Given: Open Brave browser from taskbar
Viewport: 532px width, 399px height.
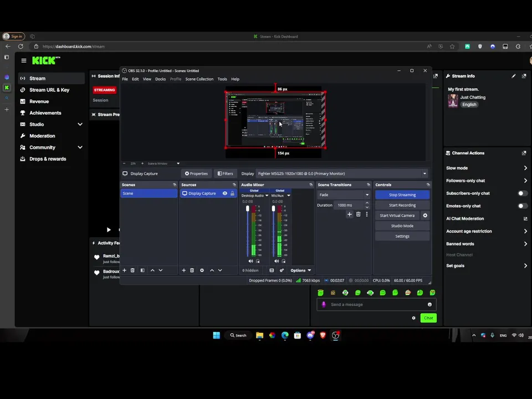Looking at the screenshot, I should point(323,336).
